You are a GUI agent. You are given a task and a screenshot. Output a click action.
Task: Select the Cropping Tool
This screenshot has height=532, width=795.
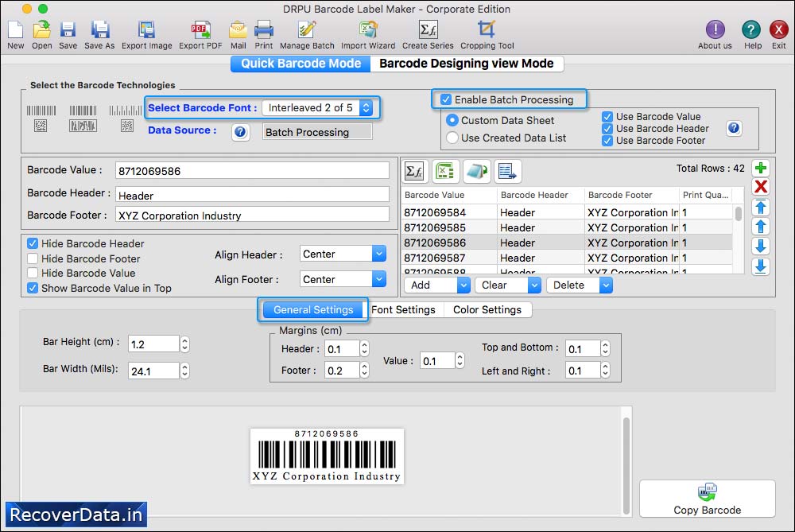(x=487, y=30)
